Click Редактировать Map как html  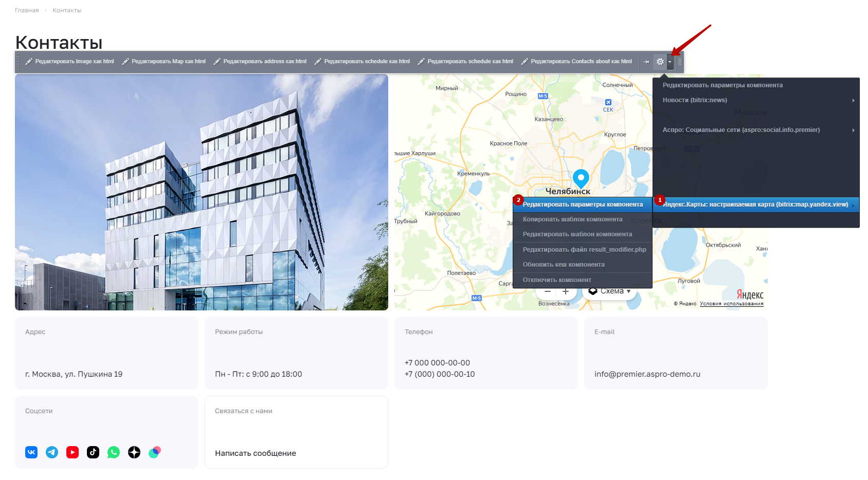[x=164, y=62]
